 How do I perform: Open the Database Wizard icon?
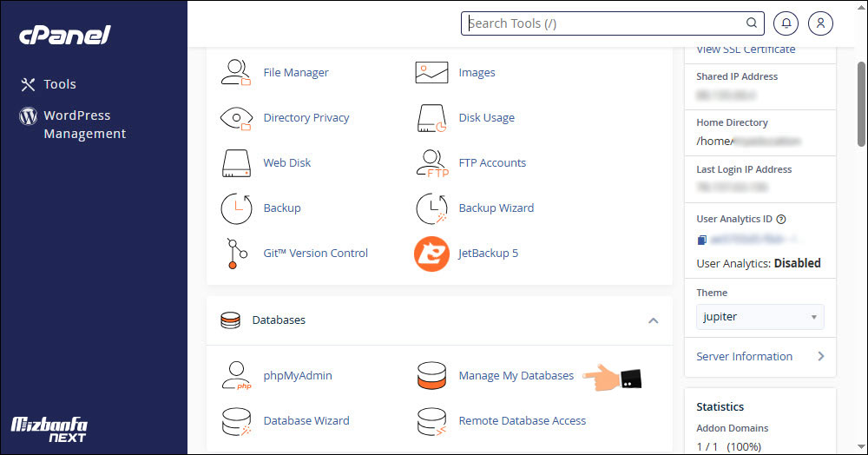236,421
